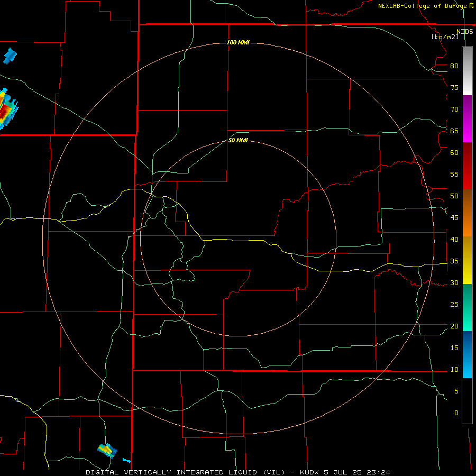
Task: Click the dark red segment of color bar
Action: click(x=467, y=166)
